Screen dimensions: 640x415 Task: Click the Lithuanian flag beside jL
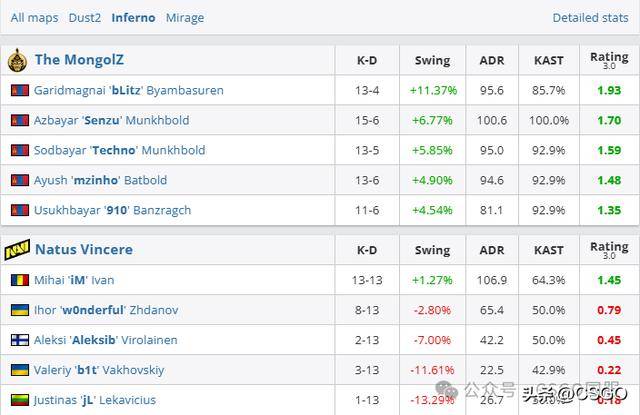point(19,400)
